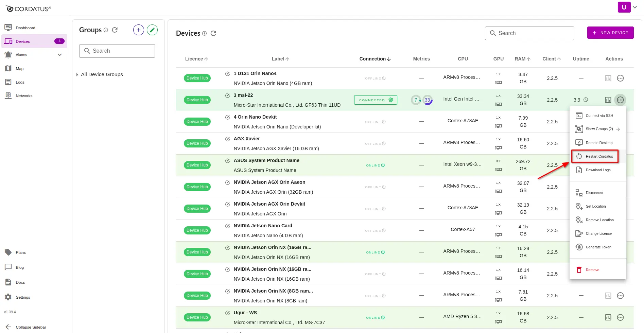This screenshot has height=333, width=644.
Task: Edit label icon for AGX Xavier device
Action: tap(227, 139)
